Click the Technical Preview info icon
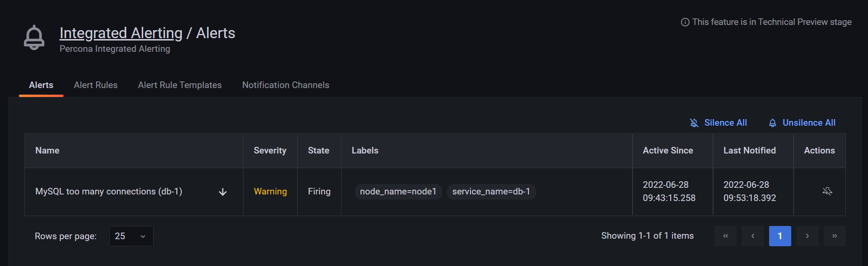The width and height of the screenshot is (868, 266). (685, 22)
